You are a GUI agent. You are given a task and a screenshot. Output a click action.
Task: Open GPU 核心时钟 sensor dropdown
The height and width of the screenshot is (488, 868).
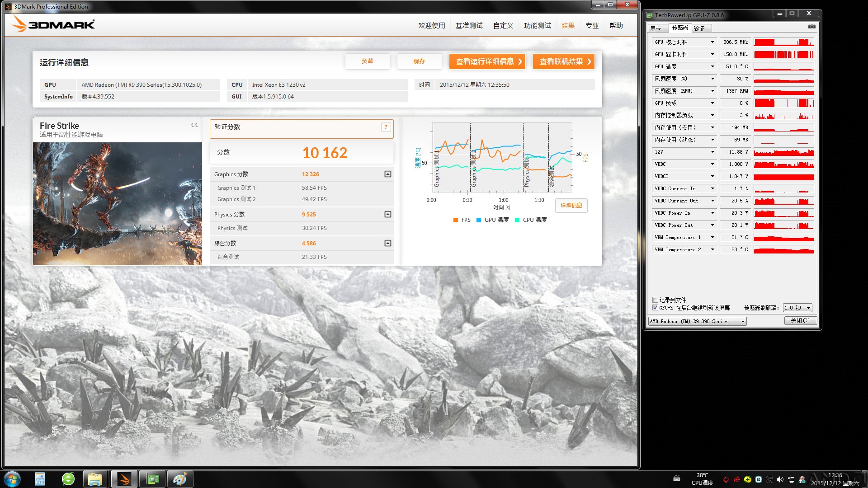(x=712, y=42)
